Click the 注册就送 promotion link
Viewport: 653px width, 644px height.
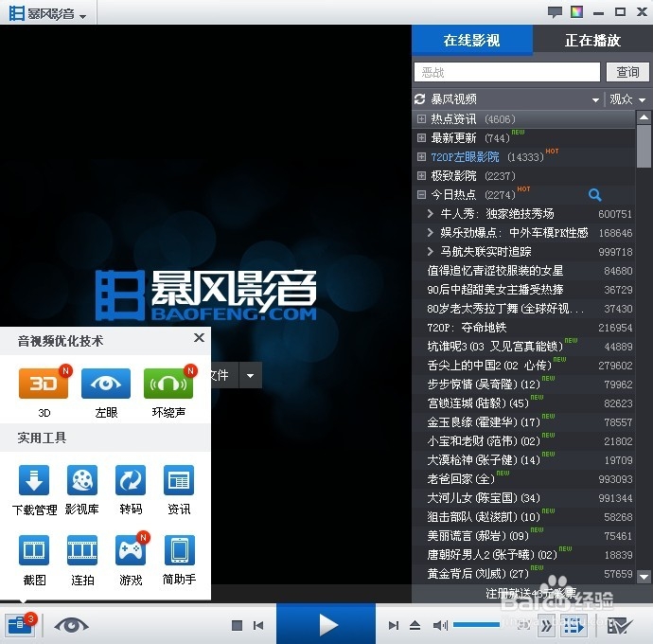point(531,592)
